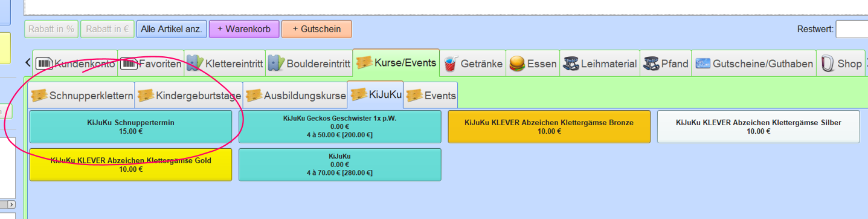Viewport: 868px width, 219px height.
Task: Select the Favoriten barcode tab
Action: pyautogui.click(x=150, y=64)
